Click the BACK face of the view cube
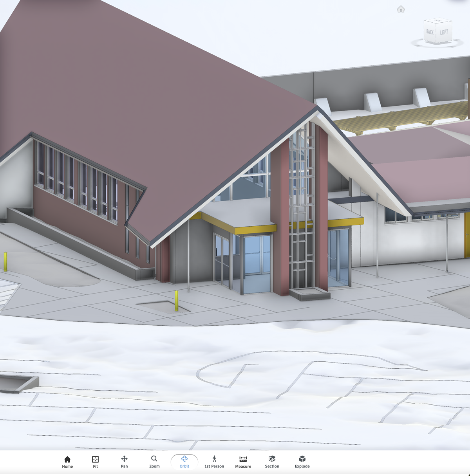 click(430, 32)
